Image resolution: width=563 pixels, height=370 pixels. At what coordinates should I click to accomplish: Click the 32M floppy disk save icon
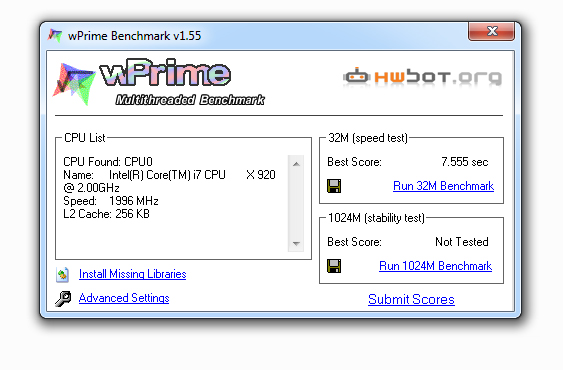(334, 186)
